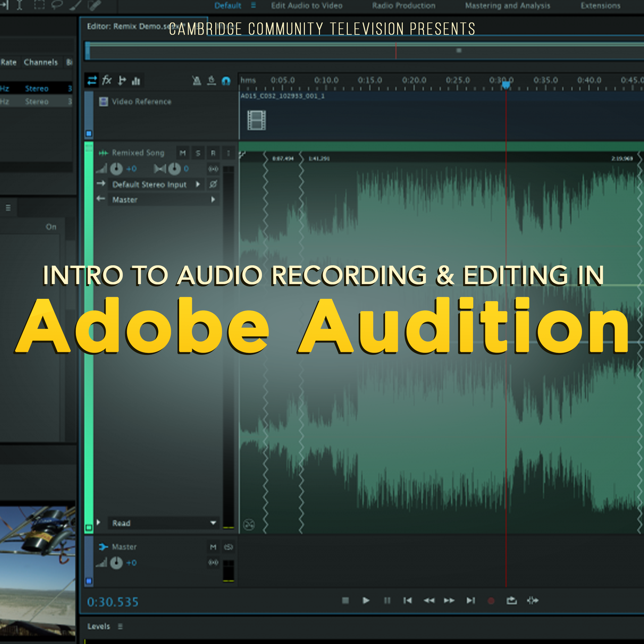Toggle Sum to Mono on Master track
Image resolution: width=644 pixels, height=644 pixels.
[x=213, y=562]
